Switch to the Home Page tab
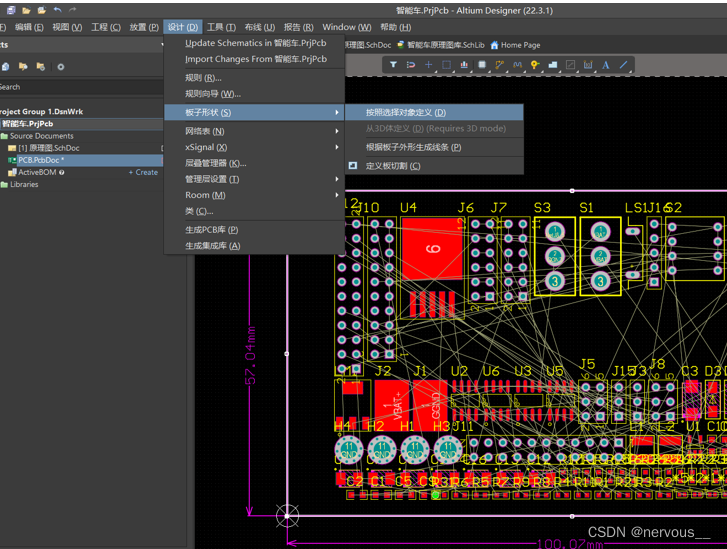727x549 pixels. (520, 45)
